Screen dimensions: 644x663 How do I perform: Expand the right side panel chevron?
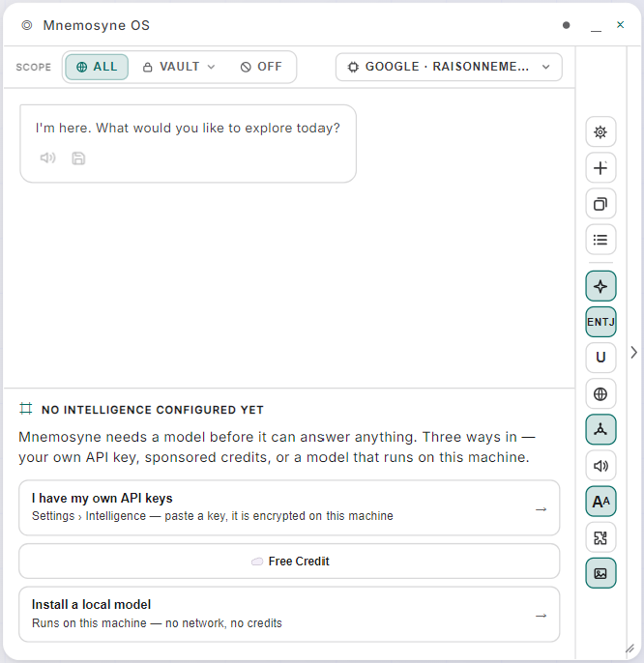tap(633, 352)
